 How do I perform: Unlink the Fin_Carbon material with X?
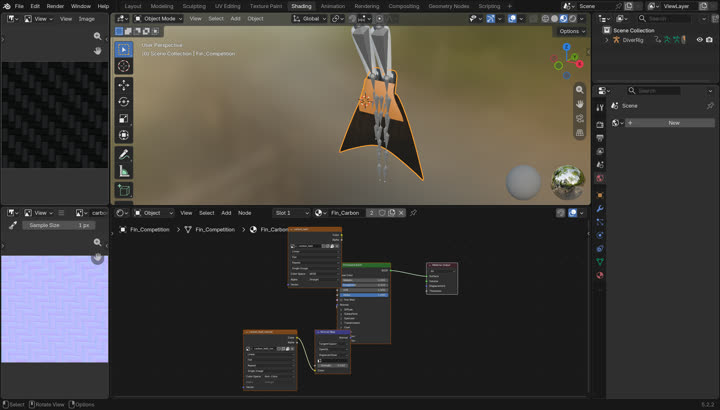pyautogui.click(x=401, y=213)
